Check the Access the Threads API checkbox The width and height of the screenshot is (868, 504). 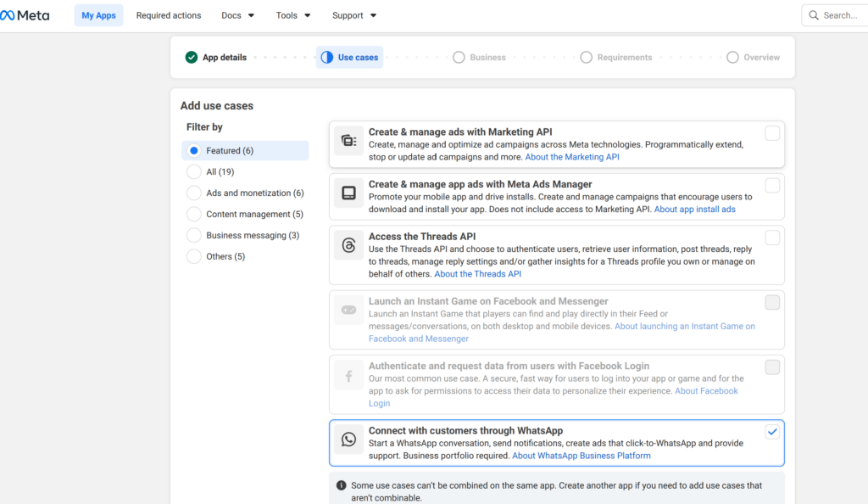[772, 238]
